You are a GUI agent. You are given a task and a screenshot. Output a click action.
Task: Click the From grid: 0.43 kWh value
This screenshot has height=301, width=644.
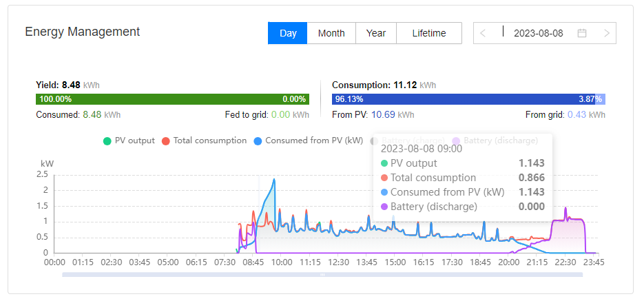(x=565, y=115)
